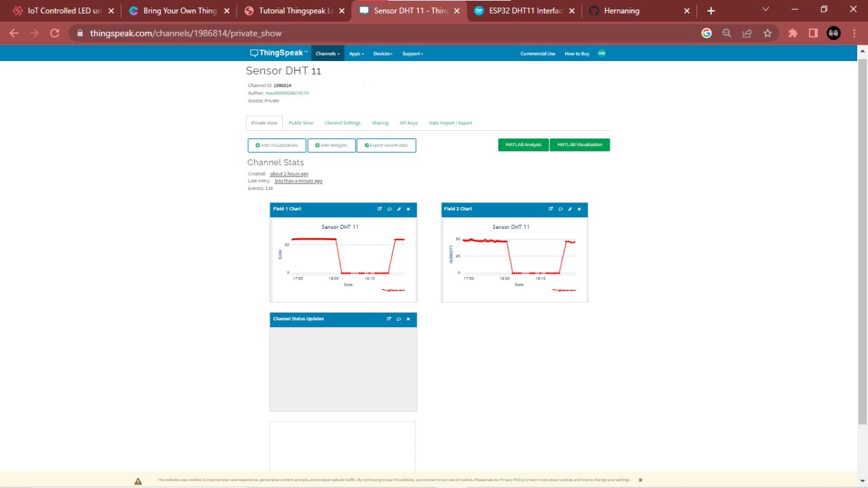
Task: Open comments on Field 2 Chart
Action: 560,209
